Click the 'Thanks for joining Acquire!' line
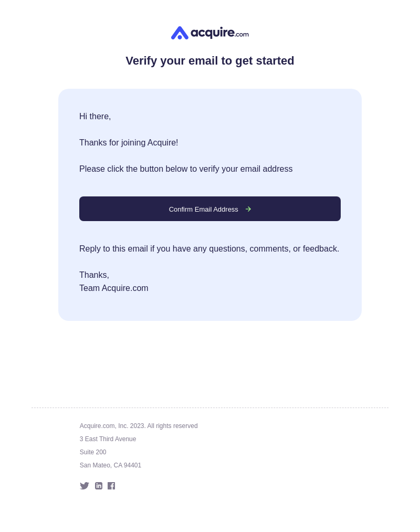The width and height of the screenshot is (420, 532). click(x=129, y=142)
